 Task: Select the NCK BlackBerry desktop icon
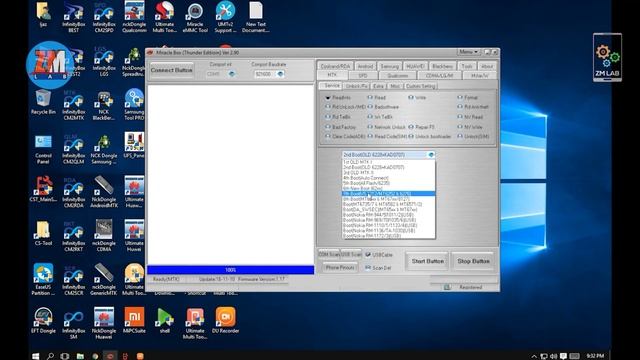(x=104, y=105)
